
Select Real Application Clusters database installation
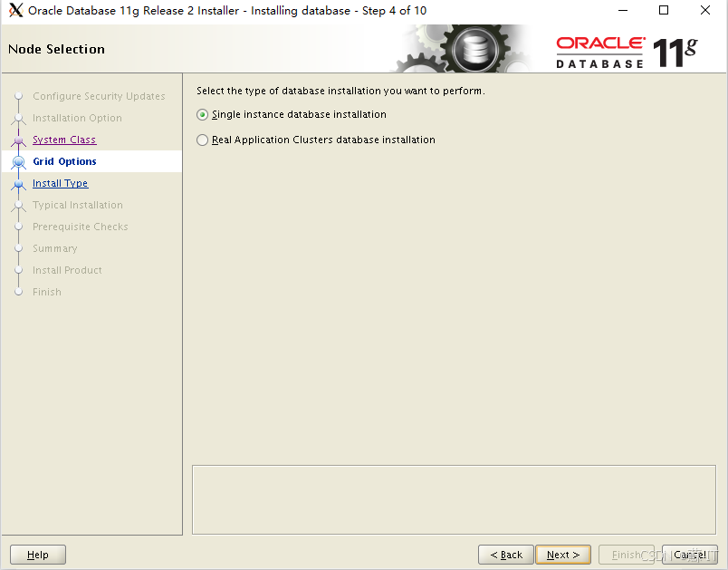(201, 140)
